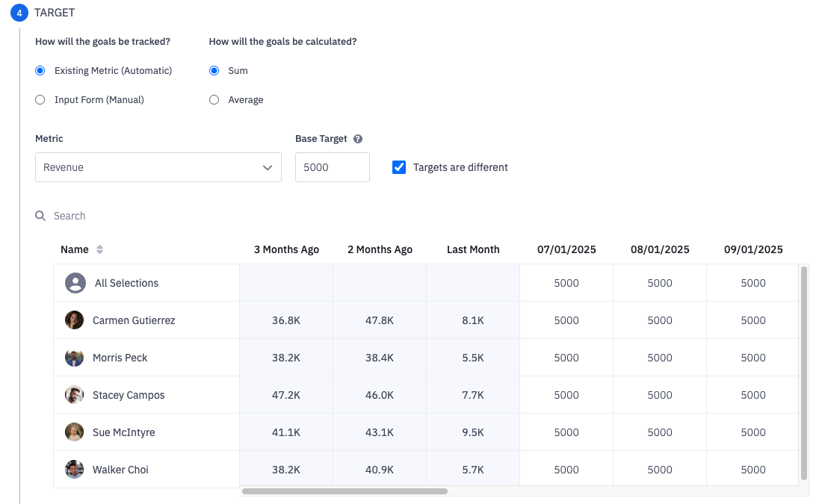The width and height of the screenshot is (831, 504).
Task: Select Average calculation radio button
Action: pyautogui.click(x=214, y=100)
